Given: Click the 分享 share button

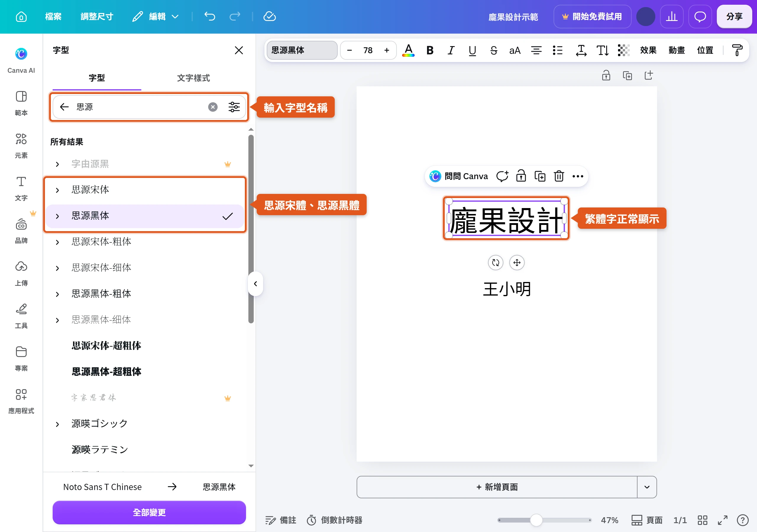Looking at the screenshot, I should tap(734, 17).
